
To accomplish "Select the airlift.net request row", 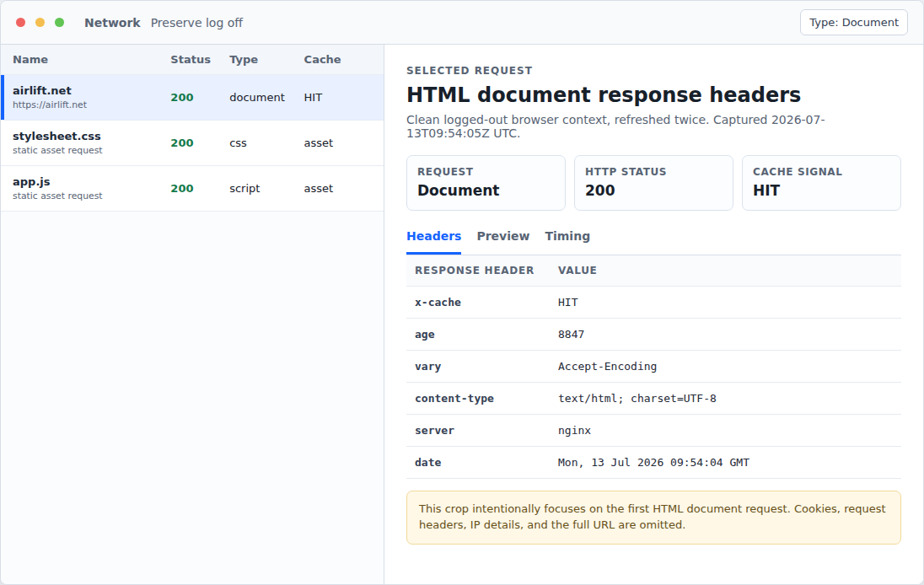I will pyautogui.click(x=193, y=97).
